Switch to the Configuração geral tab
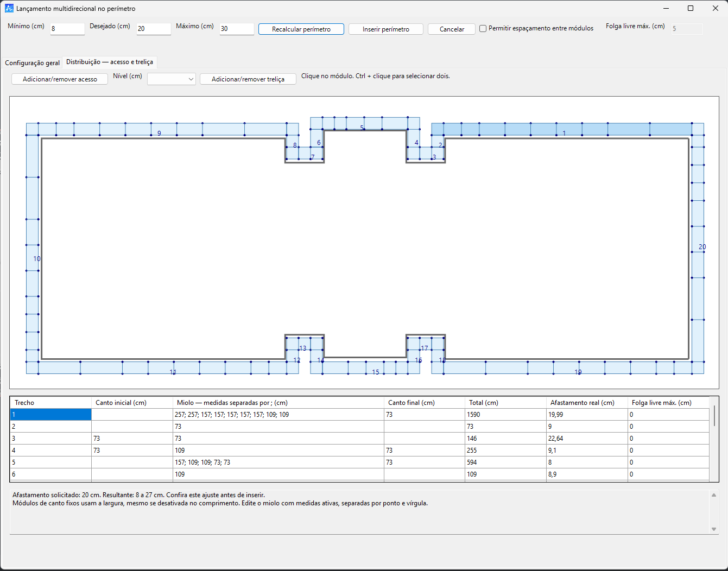This screenshot has height=571, width=728. [33, 63]
